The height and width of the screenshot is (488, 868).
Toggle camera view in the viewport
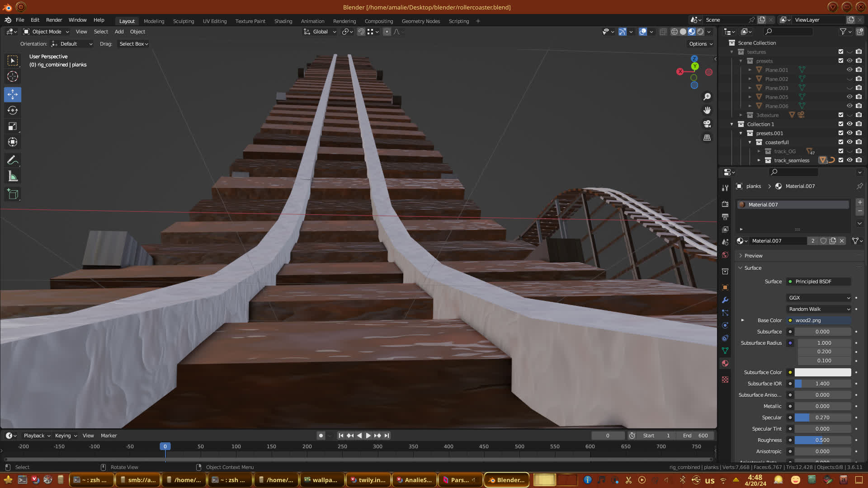[x=707, y=124]
